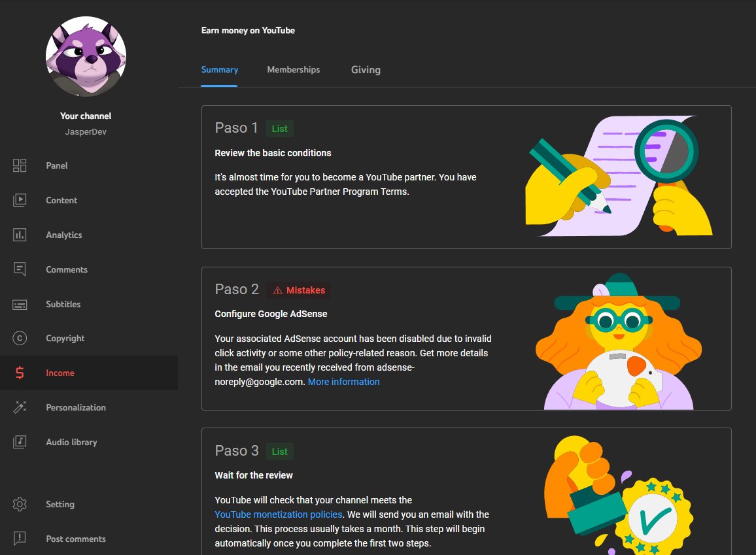Click the Personalization magic wand icon
Viewport: 756px width, 555px height.
click(x=20, y=407)
